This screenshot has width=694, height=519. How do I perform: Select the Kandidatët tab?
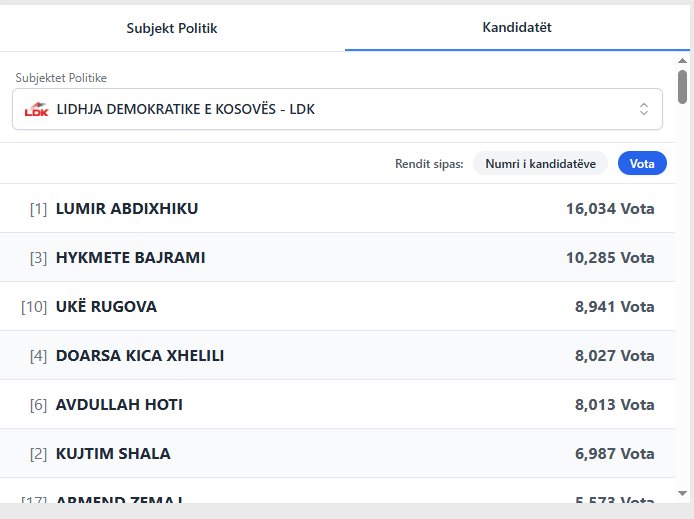coord(517,28)
